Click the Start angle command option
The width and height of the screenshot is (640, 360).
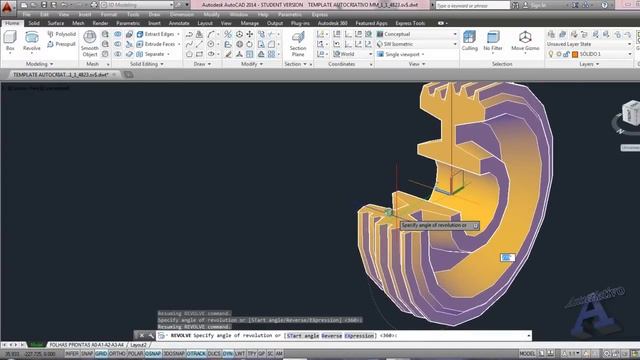[303, 336]
